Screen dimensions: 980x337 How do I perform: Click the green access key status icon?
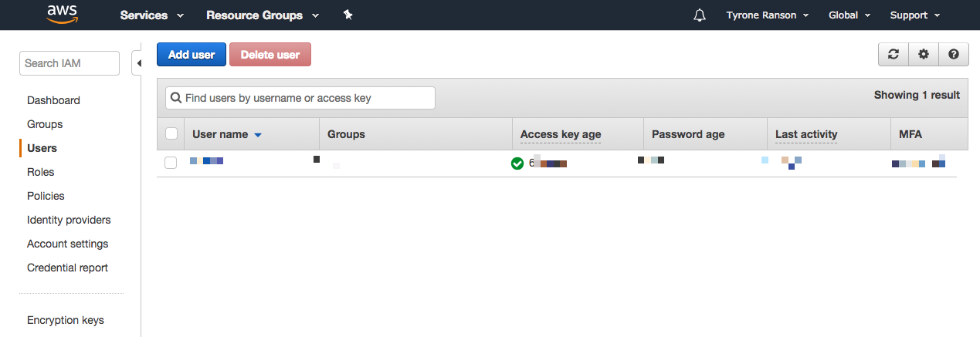click(517, 163)
